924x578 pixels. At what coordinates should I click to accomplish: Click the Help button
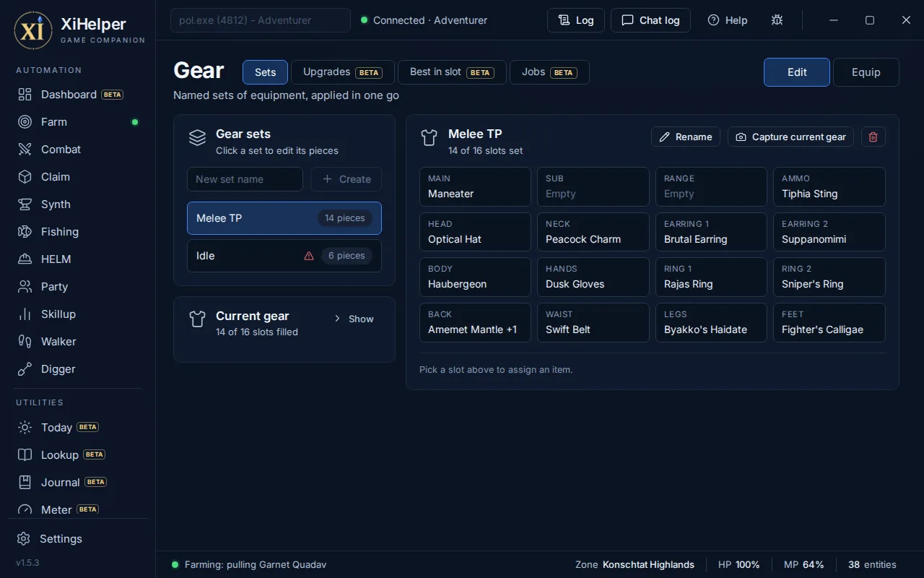pos(728,20)
